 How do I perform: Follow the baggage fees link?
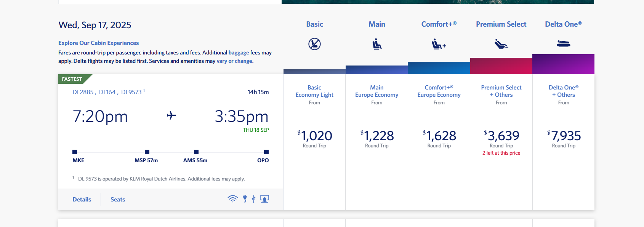pyautogui.click(x=239, y=53)
